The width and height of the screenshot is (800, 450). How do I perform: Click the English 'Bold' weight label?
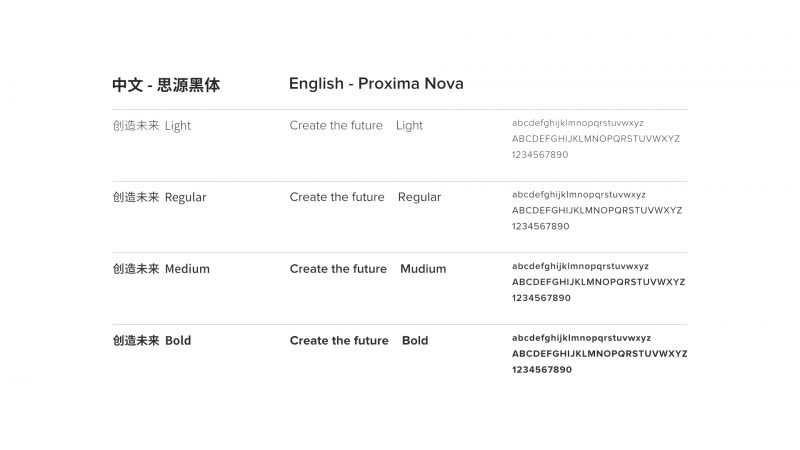415,340
